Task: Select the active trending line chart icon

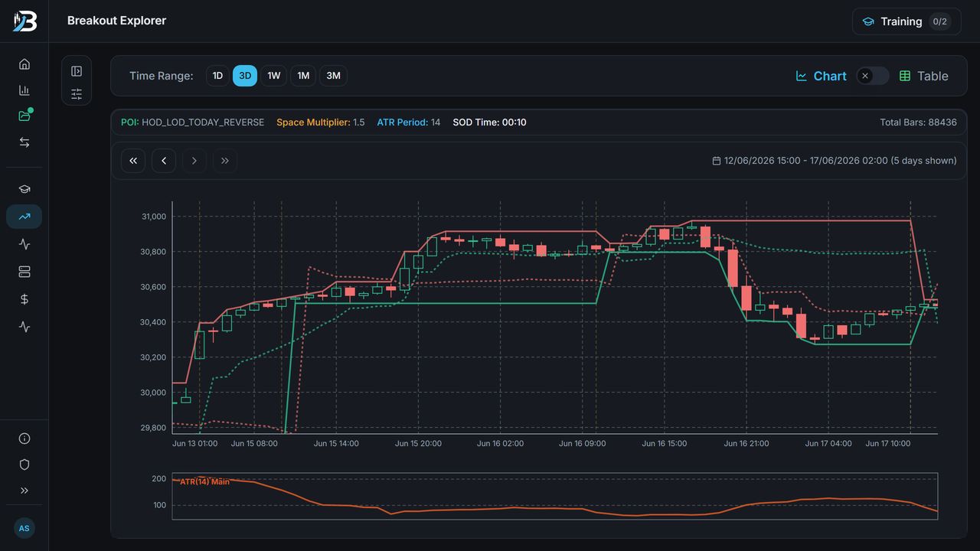Action: click(24, 217)
